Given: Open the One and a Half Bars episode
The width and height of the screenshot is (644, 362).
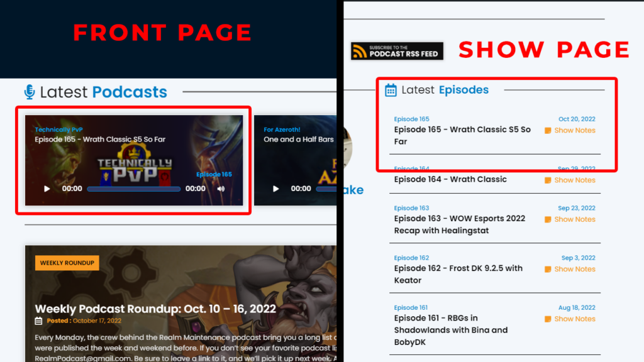Looking at the screenshot, I should coord(299,140).
